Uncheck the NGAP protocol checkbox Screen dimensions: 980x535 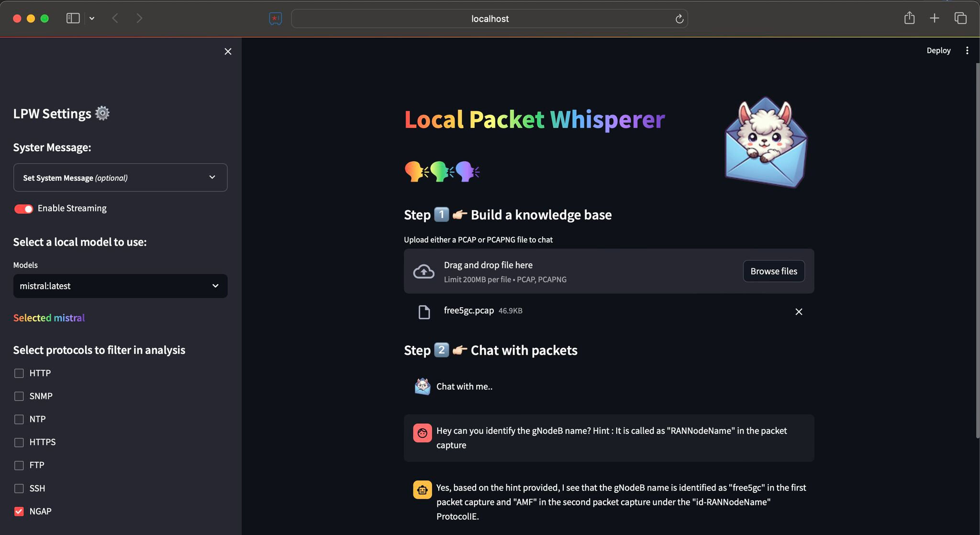tap(19, 511)
